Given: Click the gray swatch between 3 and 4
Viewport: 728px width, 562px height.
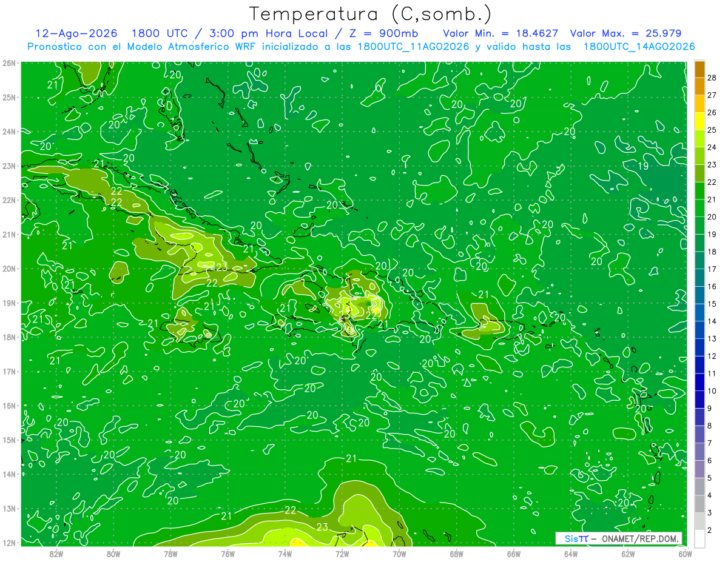Looking at the screenshot, I should point(699,504).
